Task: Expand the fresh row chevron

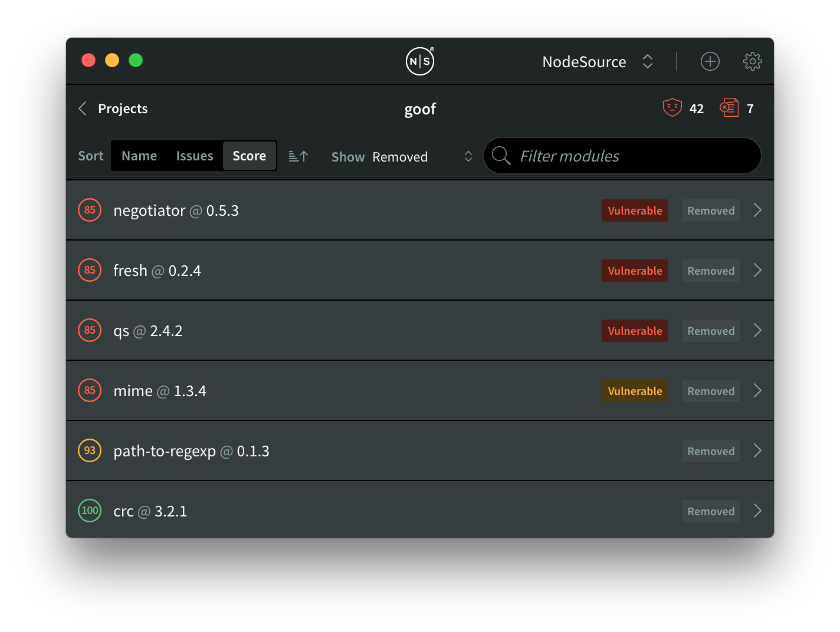Action: coord(757,271)
